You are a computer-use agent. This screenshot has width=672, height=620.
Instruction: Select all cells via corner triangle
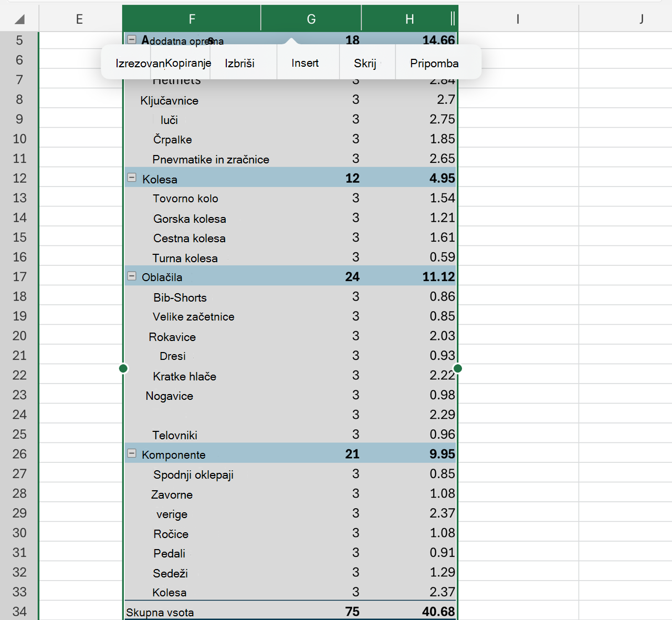point(19,19)
